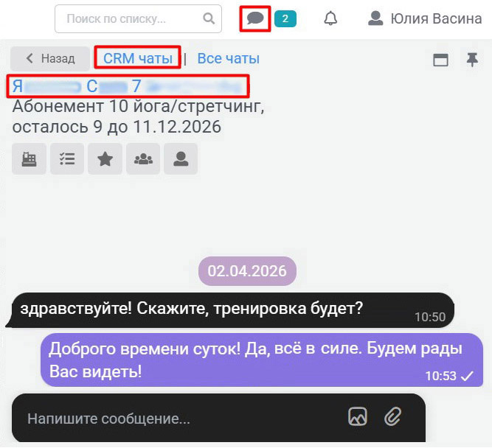
Task: Open the chat messages speech bubble icon
Action: pyautogui.click(x=255, y=18)
